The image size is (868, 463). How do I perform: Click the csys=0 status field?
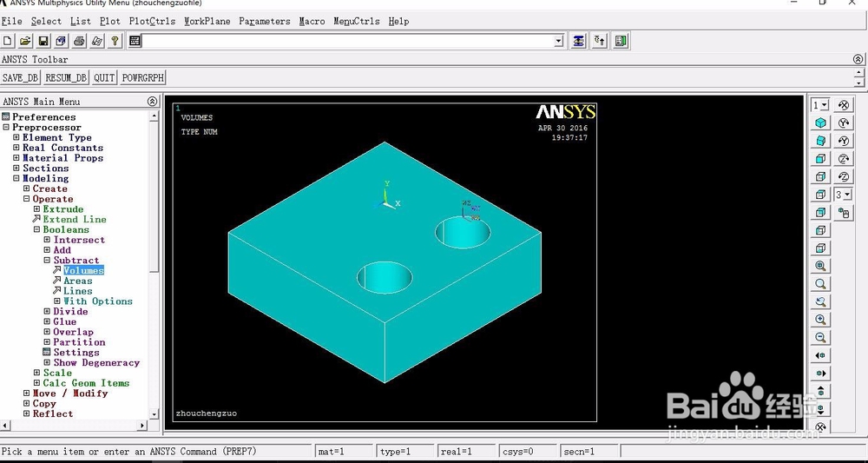528,452
